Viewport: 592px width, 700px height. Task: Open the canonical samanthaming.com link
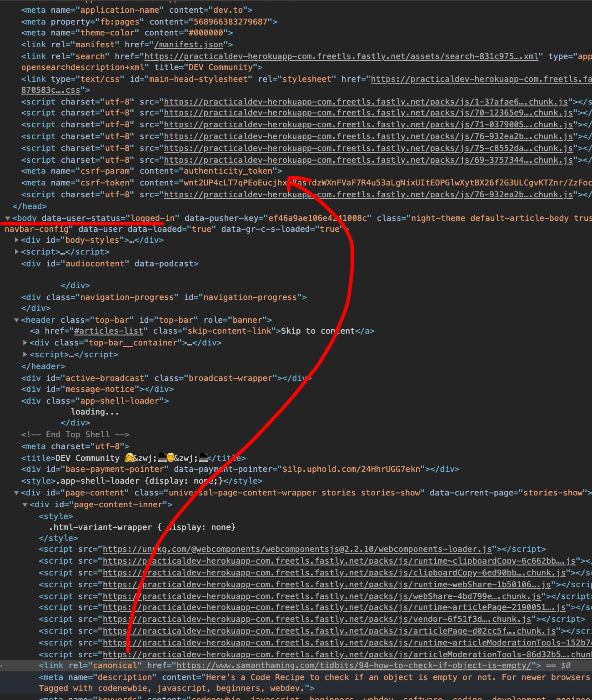[x=354, y=665]
